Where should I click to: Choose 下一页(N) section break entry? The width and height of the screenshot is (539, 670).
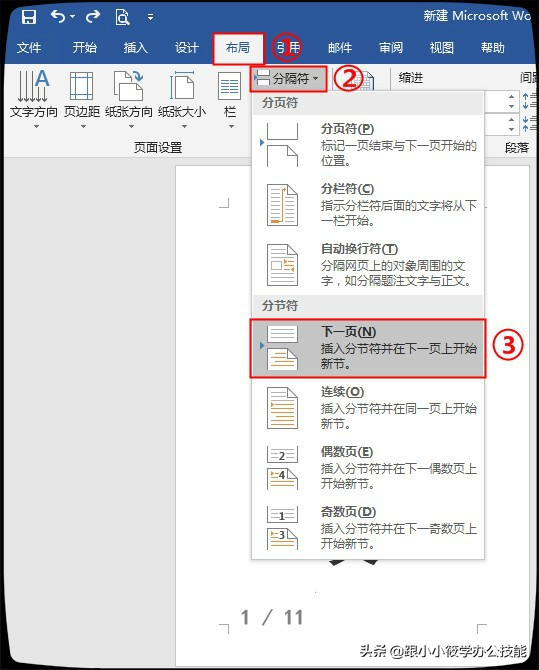coord(368,348)
